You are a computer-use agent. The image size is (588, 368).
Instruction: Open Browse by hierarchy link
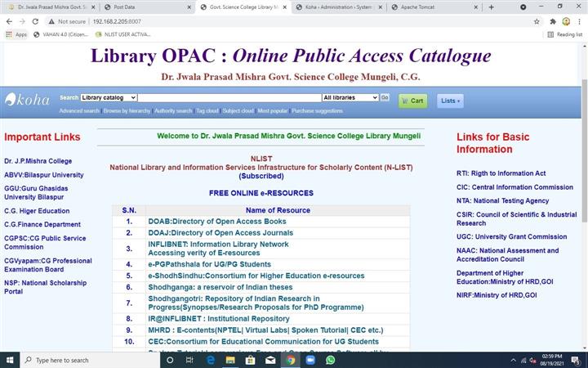coord(127,110)
